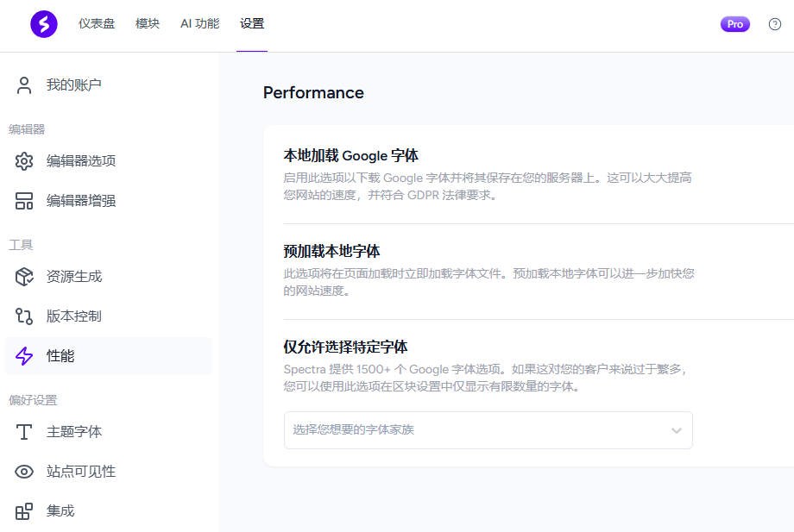Image resolution: width=794 pixels, height=532 pixels.
Task: Click the 预加载本地字体 heading
Action: point(331,251)
